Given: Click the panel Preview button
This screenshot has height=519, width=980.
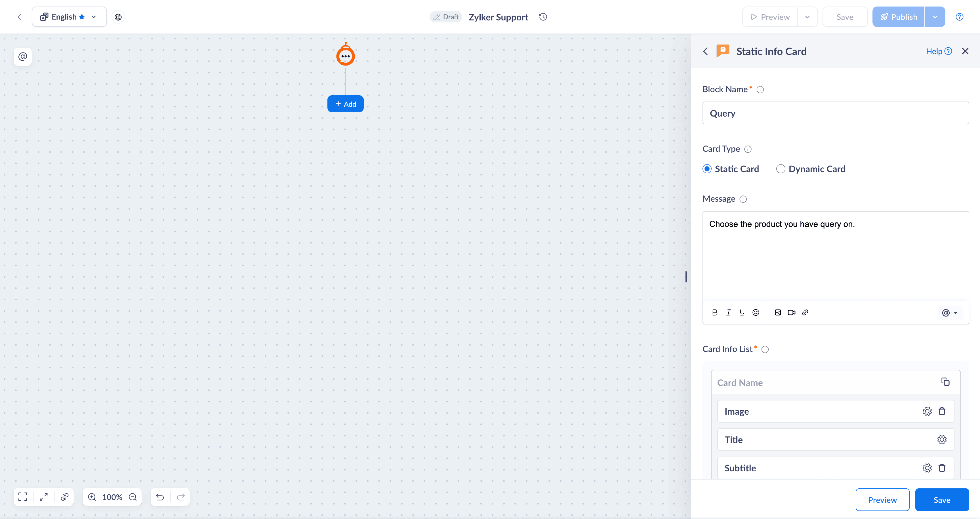Looking at the screenshot, I should 882,500.
